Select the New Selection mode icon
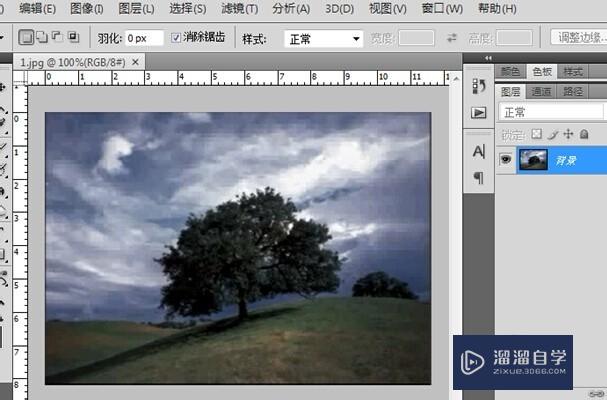This screenshot has height=400, width=607. coord(26,38)
